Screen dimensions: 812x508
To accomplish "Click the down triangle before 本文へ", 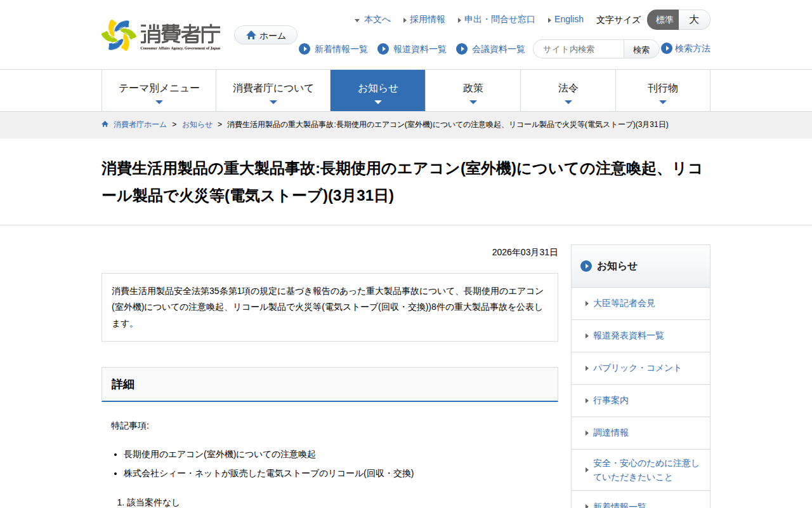I will (357, 20).
